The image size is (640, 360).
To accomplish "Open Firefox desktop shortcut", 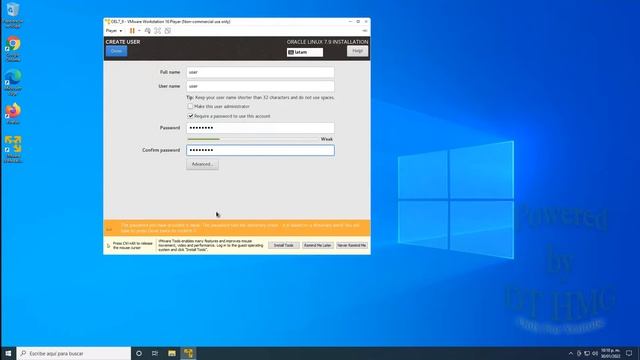I will pos(13,114).
